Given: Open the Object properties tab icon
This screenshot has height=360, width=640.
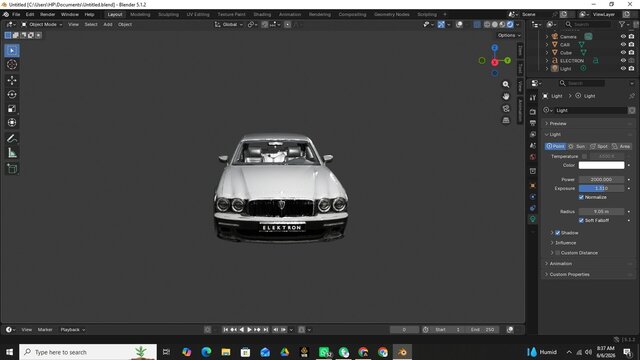Looking at the screenshot, I should [533, 186].
